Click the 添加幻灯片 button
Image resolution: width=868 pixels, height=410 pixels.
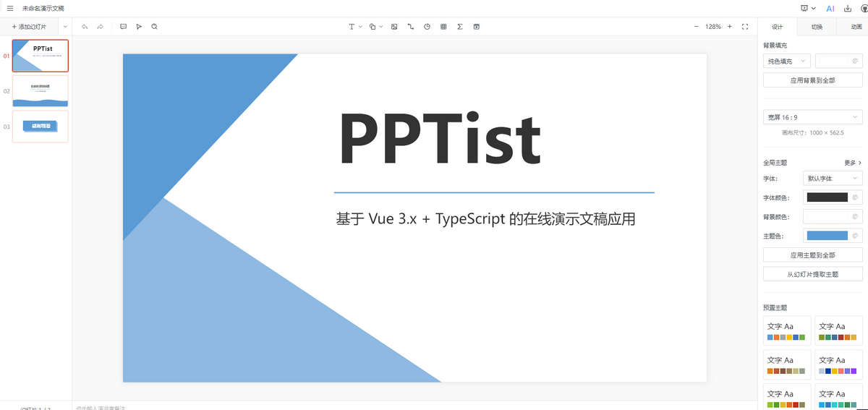30,26
